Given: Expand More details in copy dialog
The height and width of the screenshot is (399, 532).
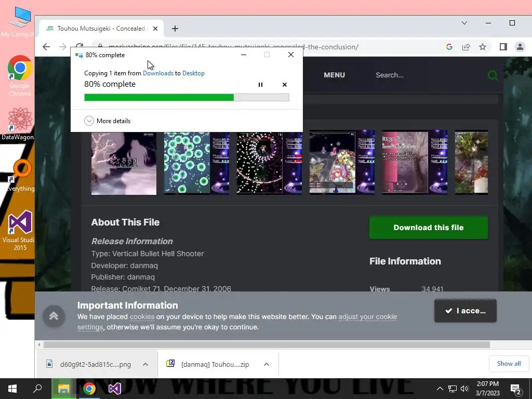Looking at the screenshot, I should [x=107, y=121].
